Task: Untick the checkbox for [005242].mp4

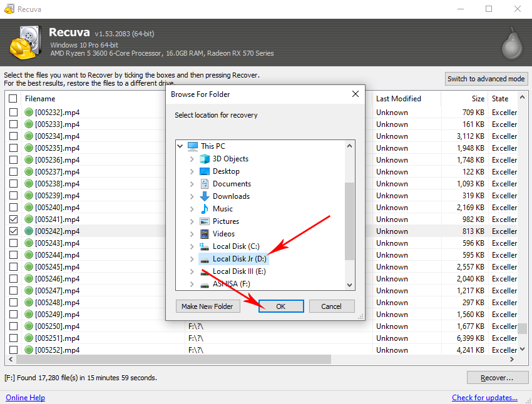Action: 13,231
